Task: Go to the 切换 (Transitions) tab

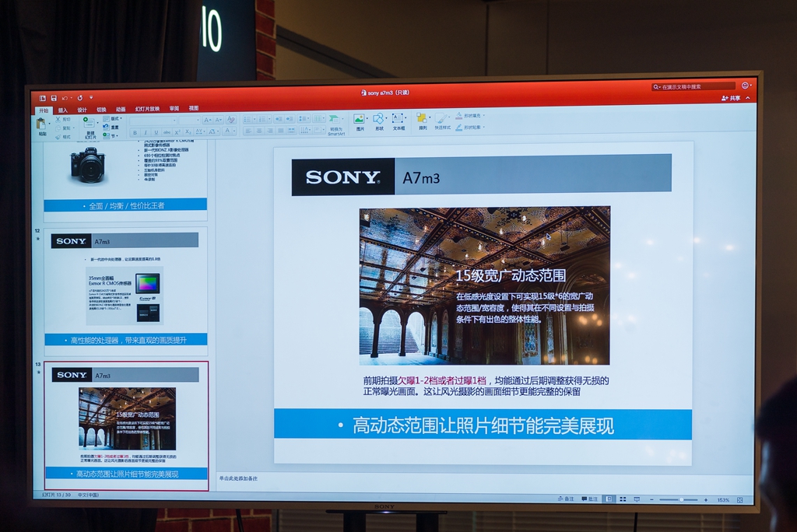Action: tap(101, 110)
